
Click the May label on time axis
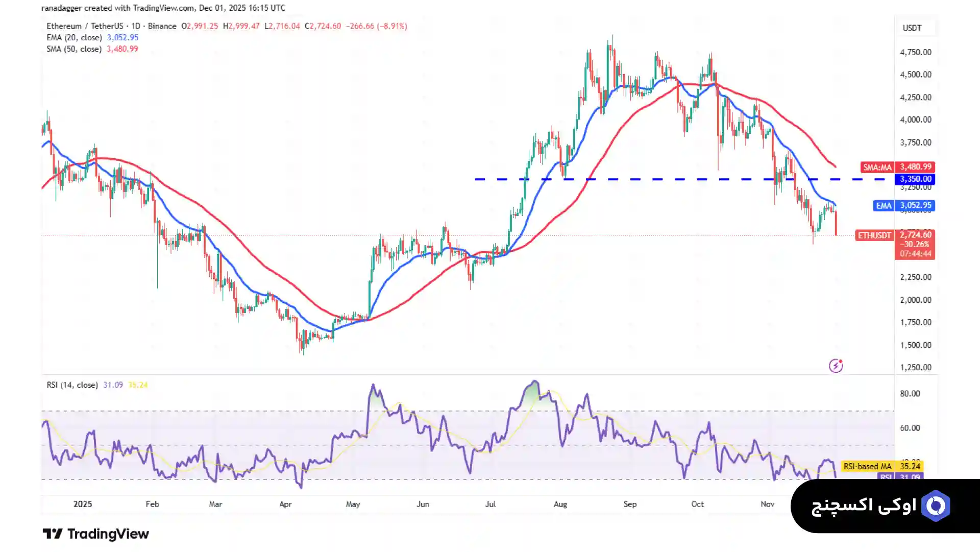coord(353,504)
